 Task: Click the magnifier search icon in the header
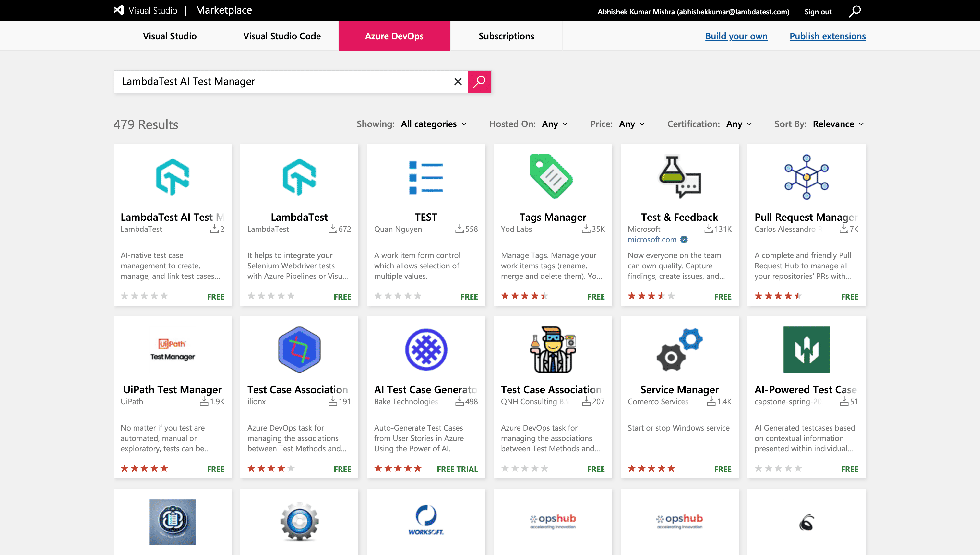coord(854,11)
